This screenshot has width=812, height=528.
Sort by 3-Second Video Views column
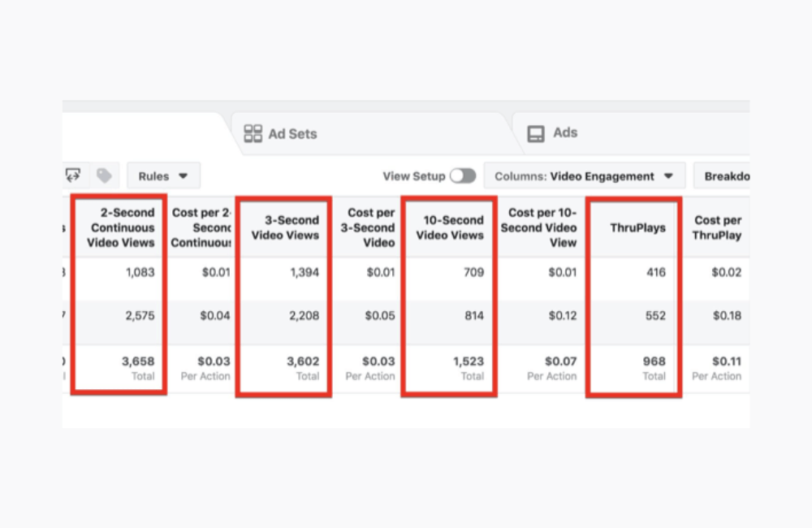coord(285,227)
